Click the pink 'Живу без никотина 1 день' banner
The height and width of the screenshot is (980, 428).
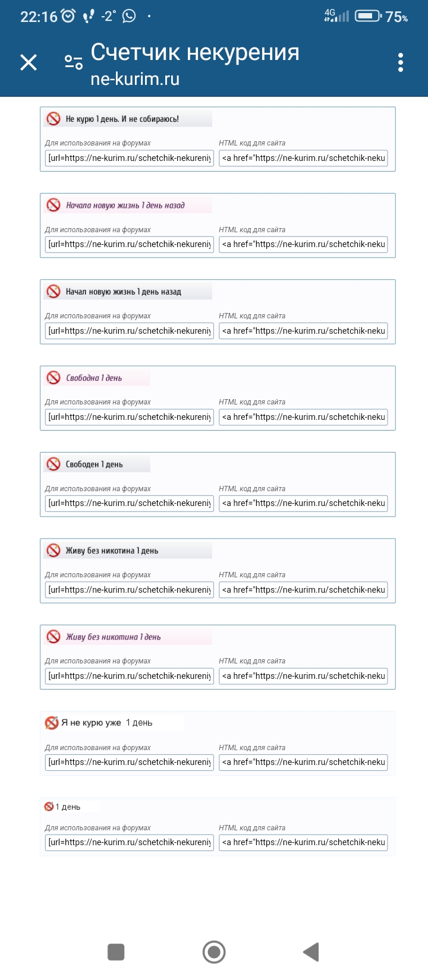click(x=128, y=637)
